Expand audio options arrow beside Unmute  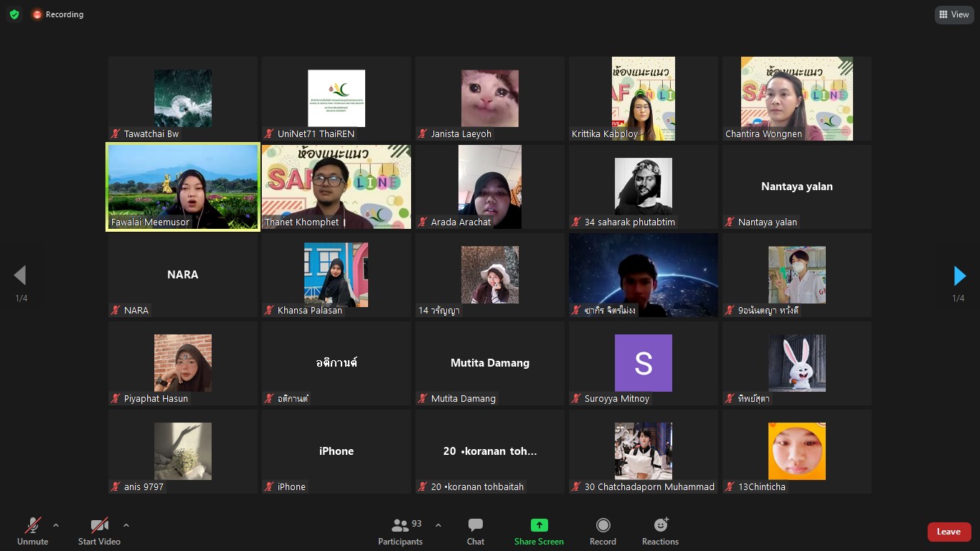56,525
